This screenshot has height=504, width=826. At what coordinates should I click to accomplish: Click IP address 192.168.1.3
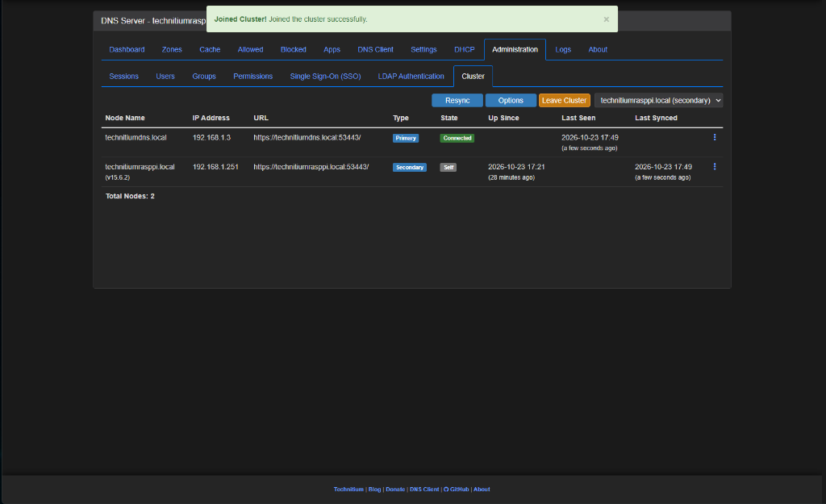tap(211, 137)
